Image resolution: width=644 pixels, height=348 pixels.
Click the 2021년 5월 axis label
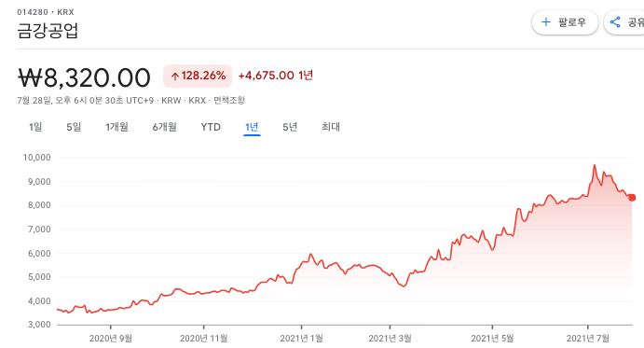[492, 338]
